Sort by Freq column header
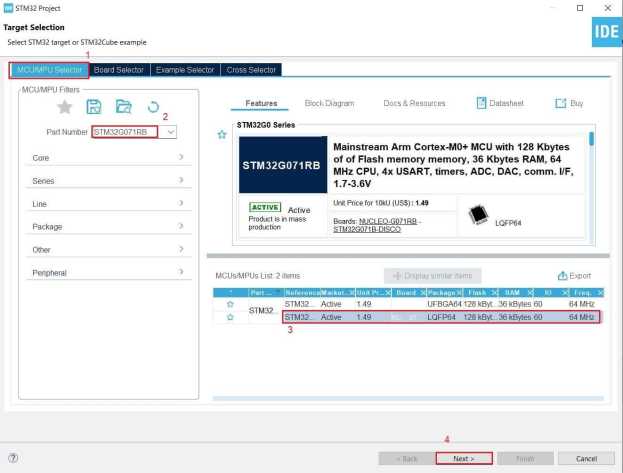This screenshot has height=473, width=623. point(586,293)
